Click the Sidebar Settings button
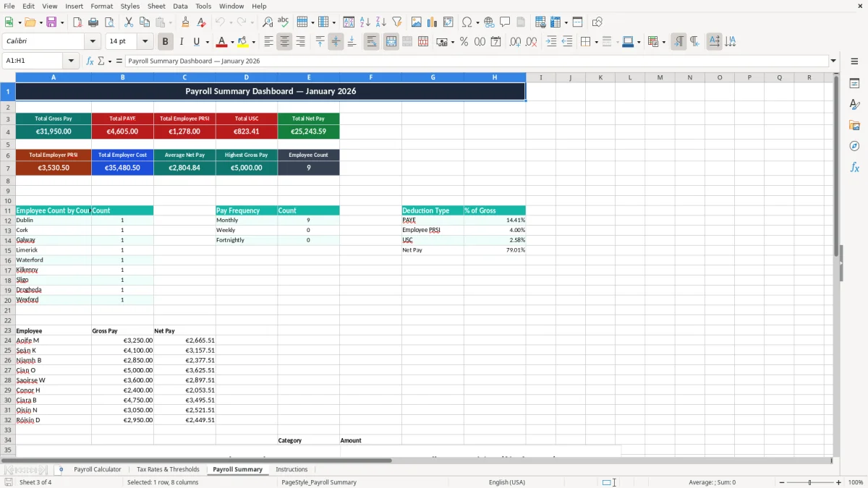This screenshot has width=868, height=488. (854, 63)
